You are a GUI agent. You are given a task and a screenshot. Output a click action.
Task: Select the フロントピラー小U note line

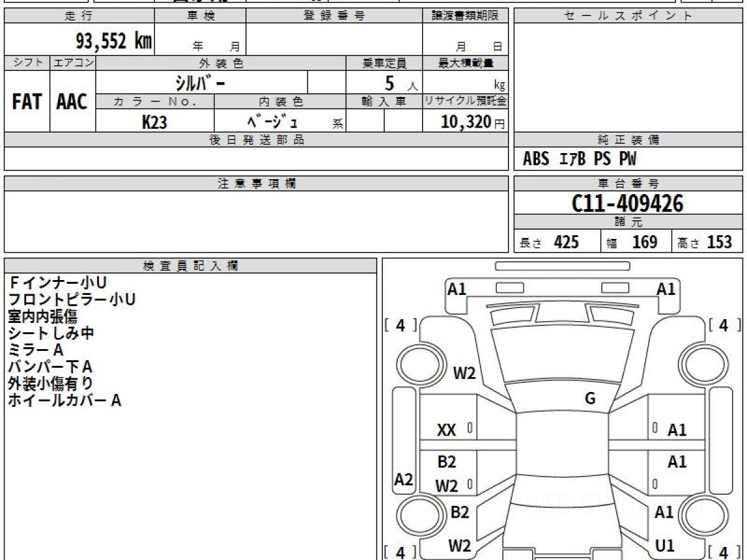point(72,299)
